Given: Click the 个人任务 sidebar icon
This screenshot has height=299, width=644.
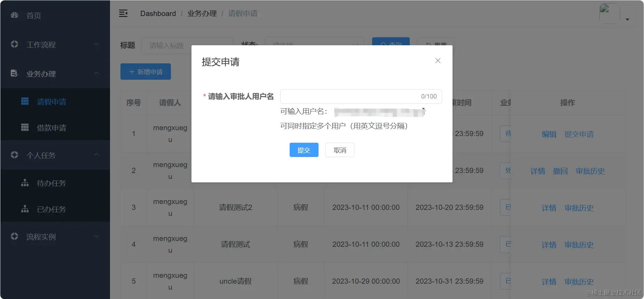Looking at the screenshot, I should pos(14,155).
